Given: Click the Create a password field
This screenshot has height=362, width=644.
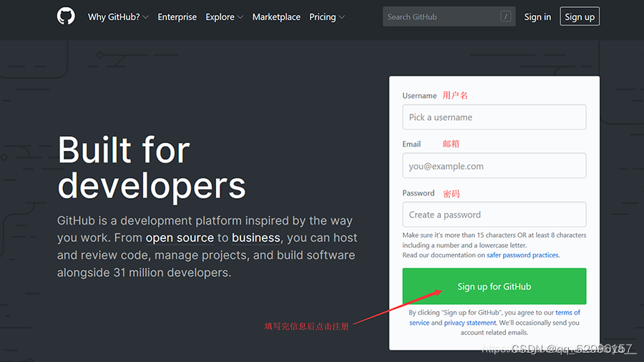Looking at the screenshot, I should pyautogui.click(x=494, y=214).
